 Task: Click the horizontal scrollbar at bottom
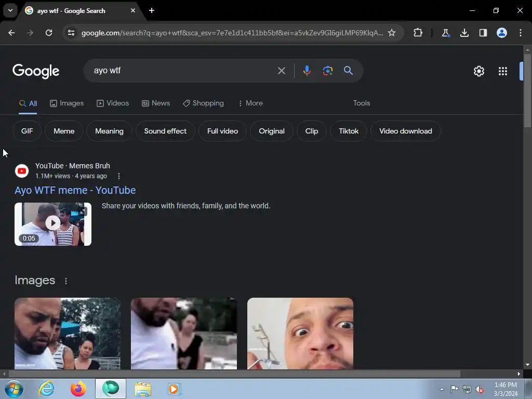[x=234, y=374]
